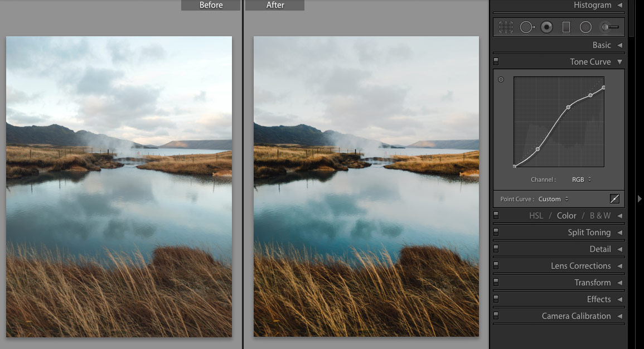The width and height of the screenshot is (644, 349).
Task: Expand the Basic panel
Action: 603,45
